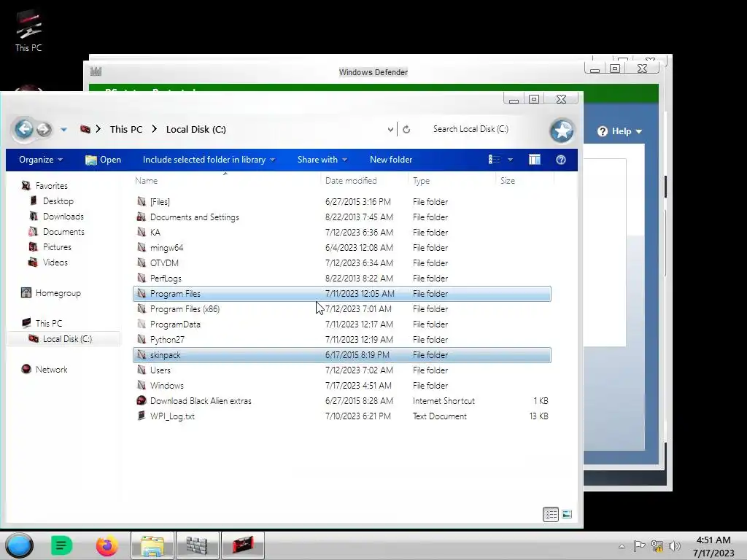Screen dimensions: 747x560
Task: Click the red card app taskbar button
Action: pos(242,545)
